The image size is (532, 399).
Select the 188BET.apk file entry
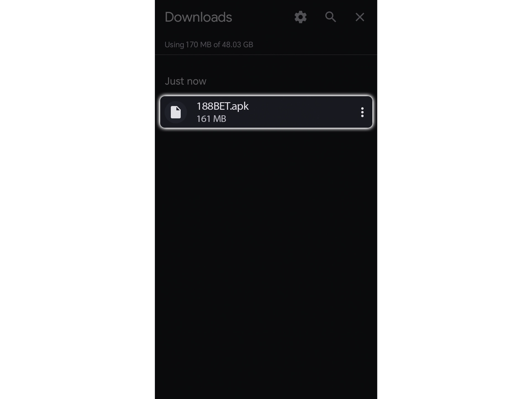[x=266, y=111]
